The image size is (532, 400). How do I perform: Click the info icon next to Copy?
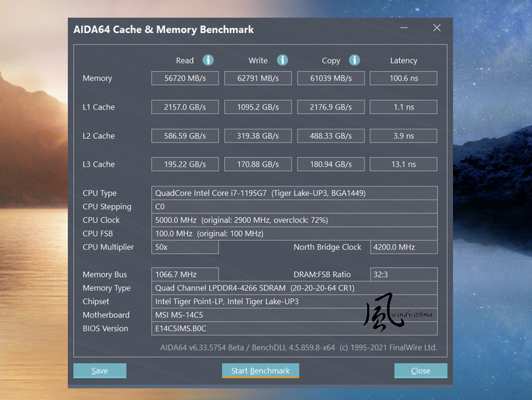tap(354, 60)
